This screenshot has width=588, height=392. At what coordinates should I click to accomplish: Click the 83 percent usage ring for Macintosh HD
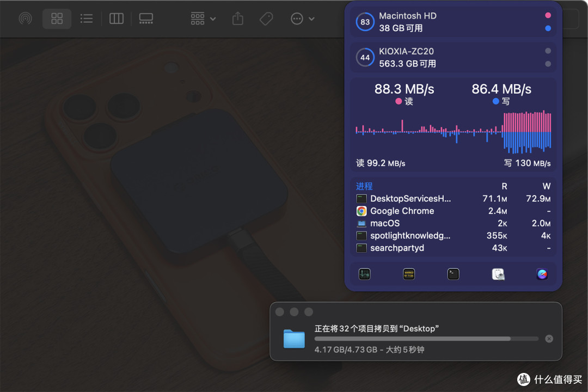[365, 22]
